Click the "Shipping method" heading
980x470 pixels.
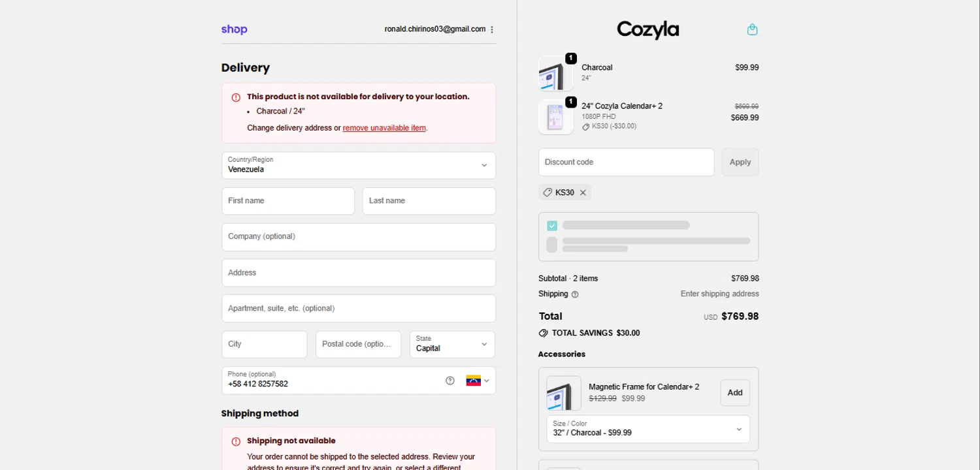[260, 414]
